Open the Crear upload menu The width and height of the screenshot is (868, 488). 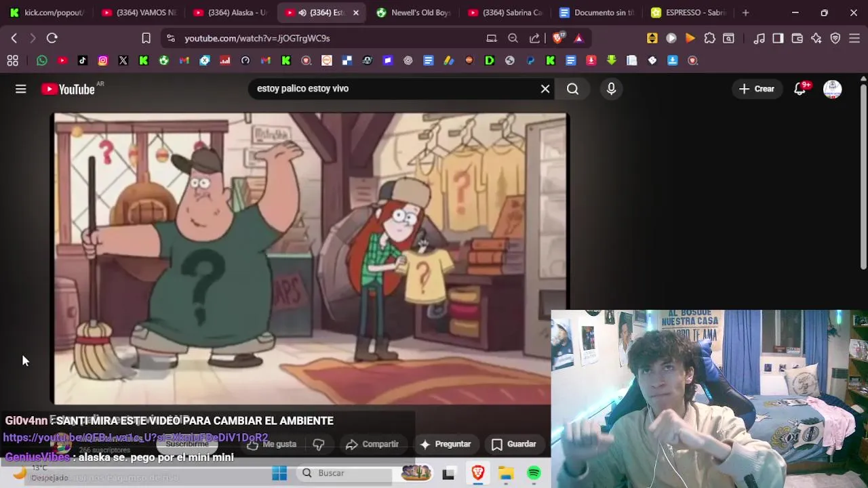pos(757,89)
